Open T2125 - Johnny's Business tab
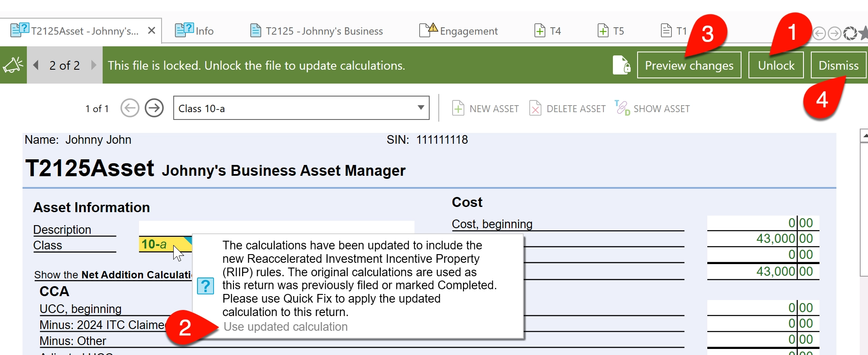This screenshot has height=355, width=868. pyautogui.click(x=317, y=31)
